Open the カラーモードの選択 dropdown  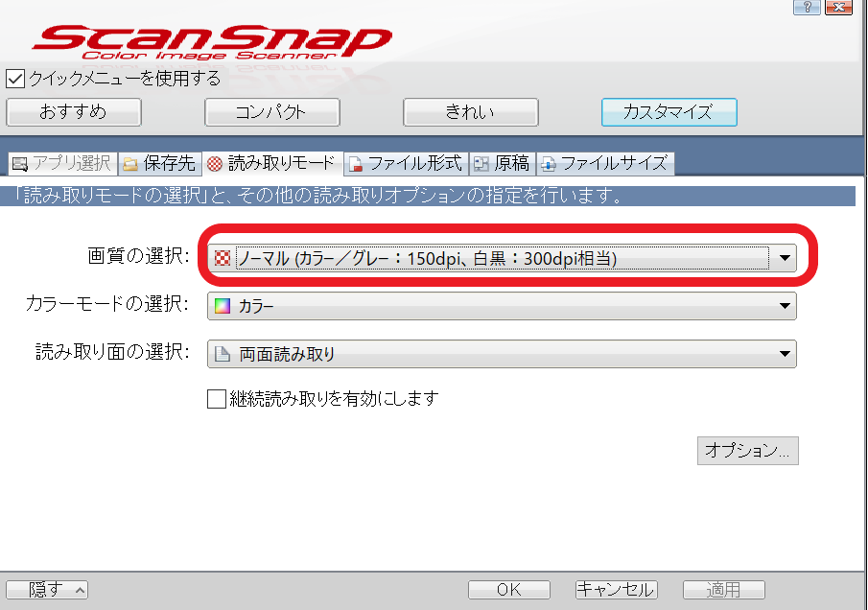click(502, 306)
